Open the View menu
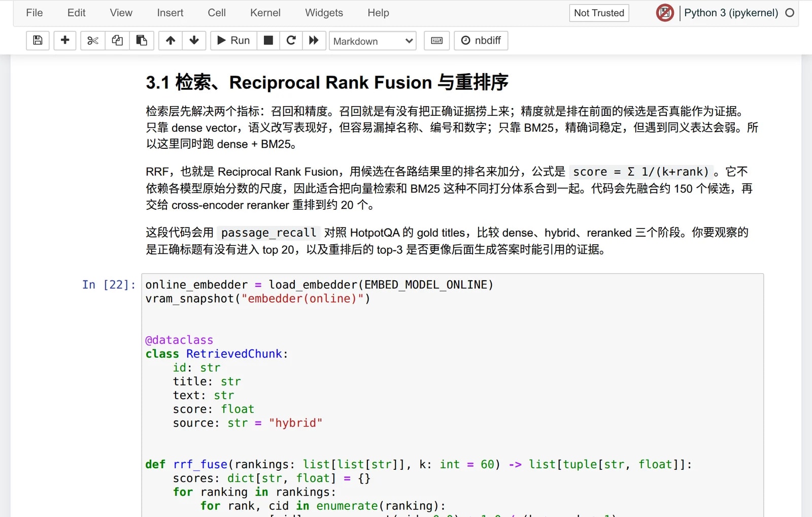Image resolution: width=812 pixels, height=517 pixels. [x=121, y=13]
